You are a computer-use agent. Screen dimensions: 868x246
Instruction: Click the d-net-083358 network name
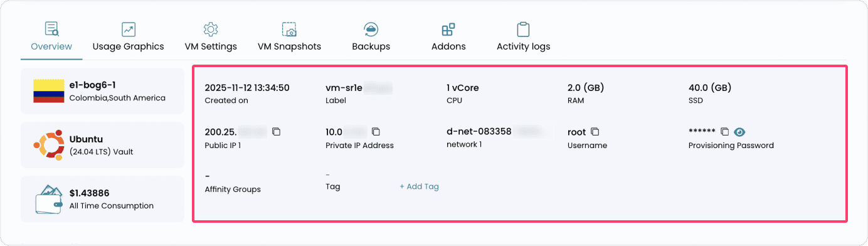coord(479,132)
